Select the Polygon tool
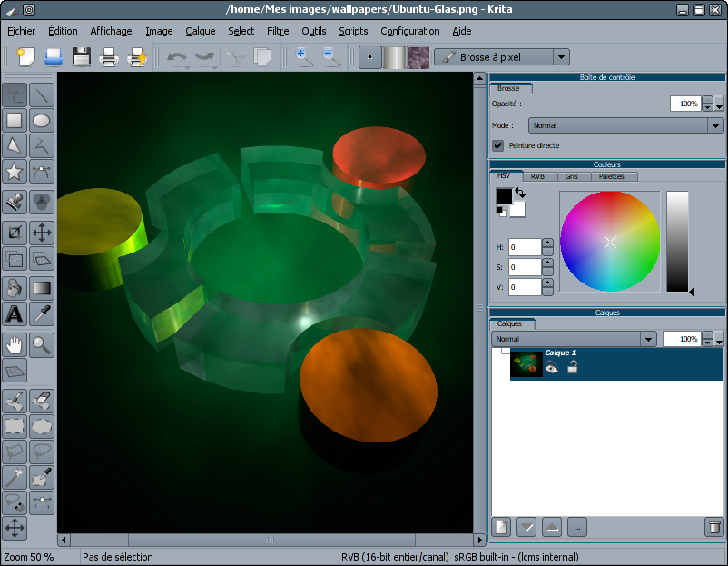This screenshot has width=728, height=566. [x=15, y=146]
